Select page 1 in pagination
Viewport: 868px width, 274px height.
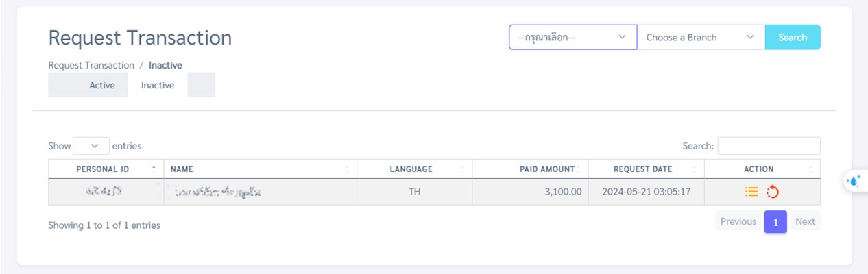(775, 222)
